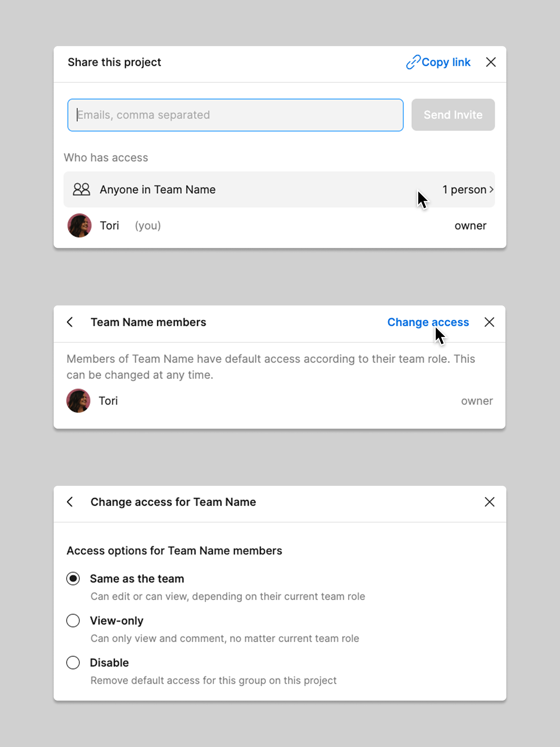Click the owner role label next to Tori (you)
The height and width of the screenshot is (747, 560).
(470, 226)
